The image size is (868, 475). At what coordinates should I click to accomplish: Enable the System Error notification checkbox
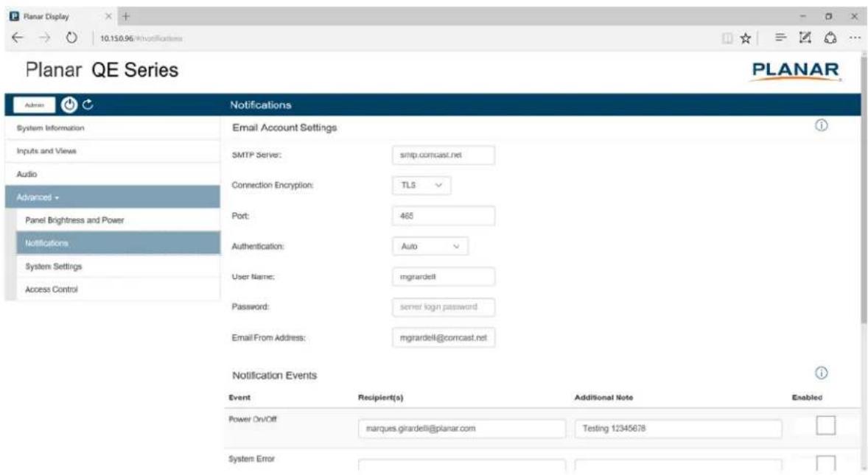point(825,463)
